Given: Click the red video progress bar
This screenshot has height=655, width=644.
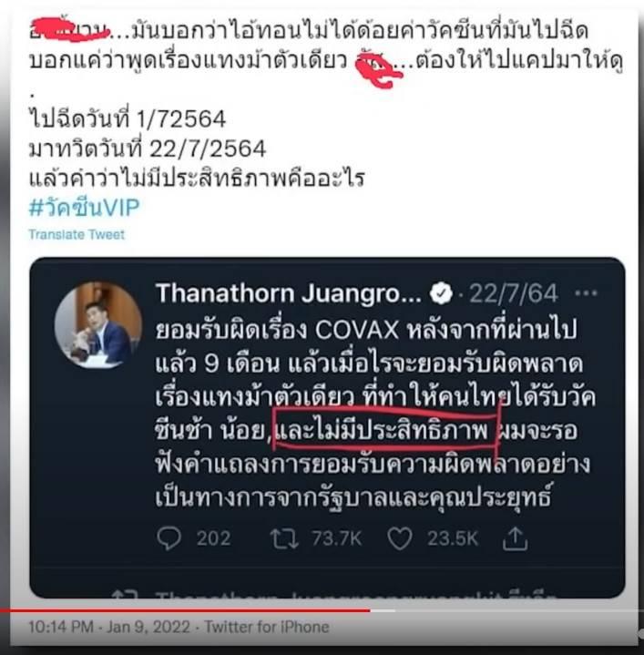Looking at the screenshot, I should click(x=185, y=610).
